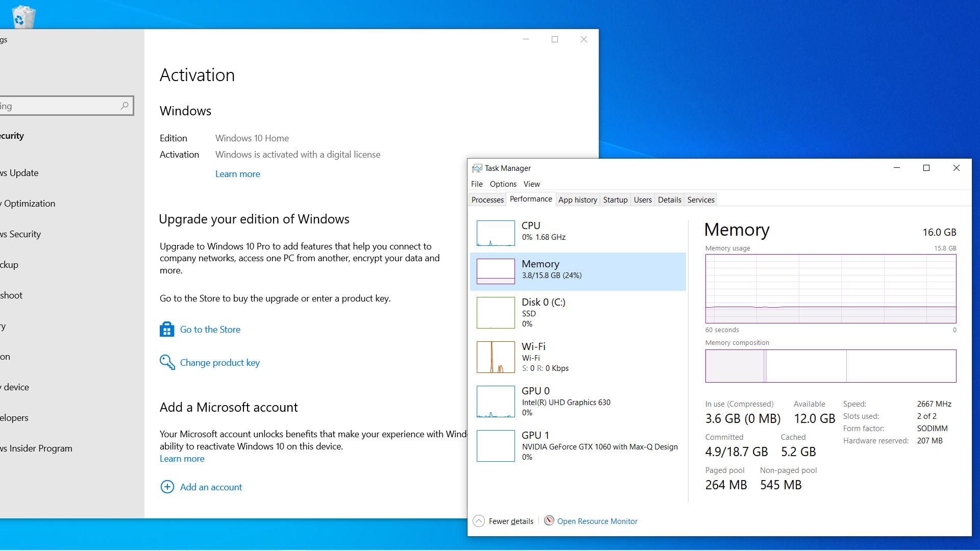This screenshot has width=980, height=551.
Task: Click the Go to the Store link
Action: [210, 330]
